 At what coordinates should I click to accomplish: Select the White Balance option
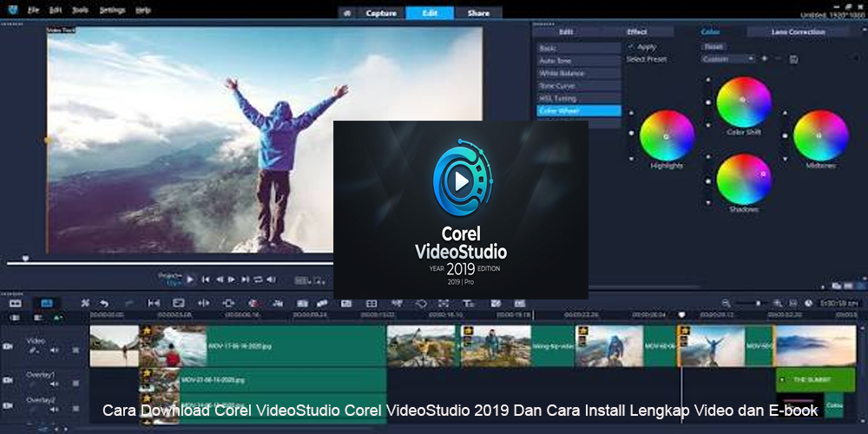click(x=578, y=74)
